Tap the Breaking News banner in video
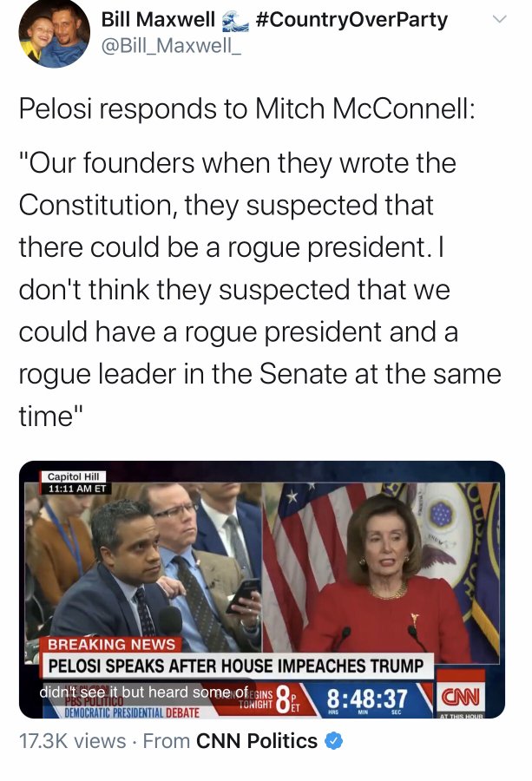This screenshot has width=532, height=781. click(111, 645)
